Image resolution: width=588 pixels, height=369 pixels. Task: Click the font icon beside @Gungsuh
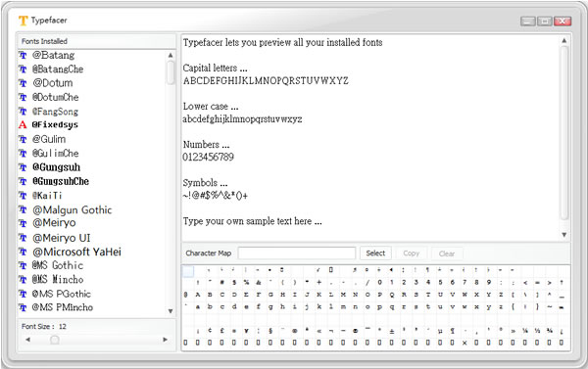23,167
